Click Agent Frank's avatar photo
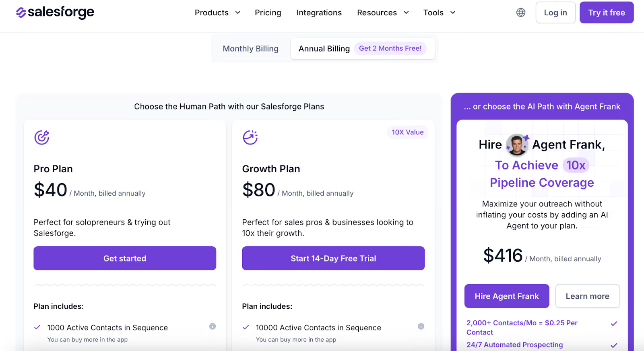Viewport: 644px width, 351px height. 517,144
